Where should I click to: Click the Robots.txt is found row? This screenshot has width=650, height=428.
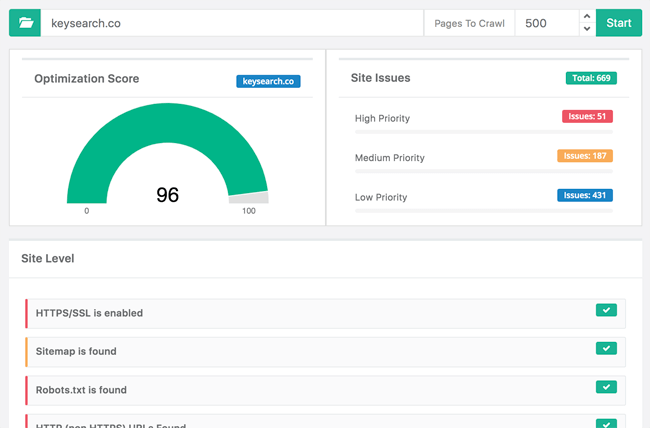[325, 391]
